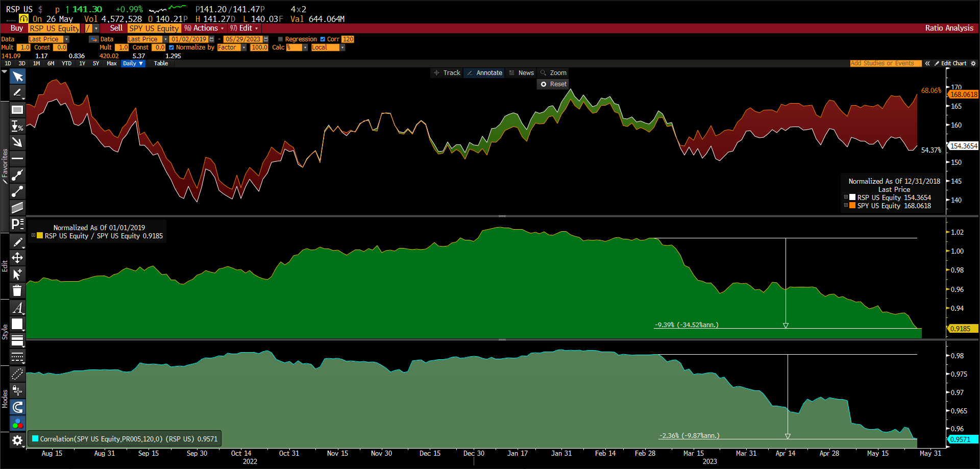Open chart settings gear at top right
The image size is (980, 469).
pos(973,64)
